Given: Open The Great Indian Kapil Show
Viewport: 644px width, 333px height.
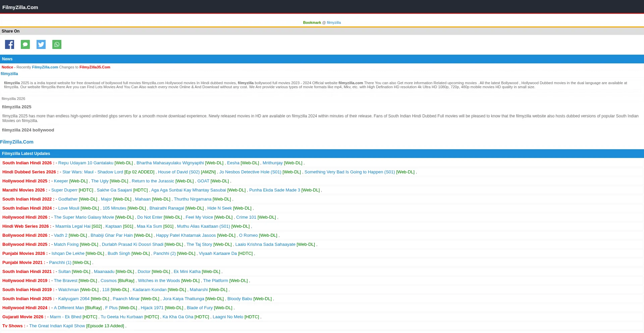Looking at the screenshot, I should [x=57, y=326].
